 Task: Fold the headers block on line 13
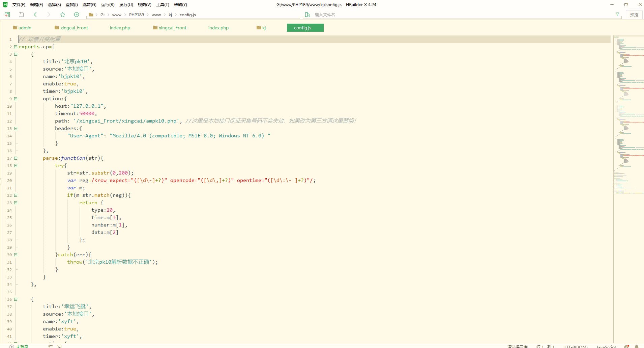pos(16,129)
